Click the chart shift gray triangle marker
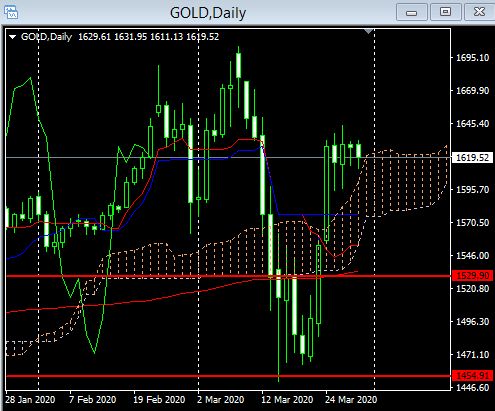The height and width of the screenshot is (411, 495). pyautogui.click(x=368, y=32)
